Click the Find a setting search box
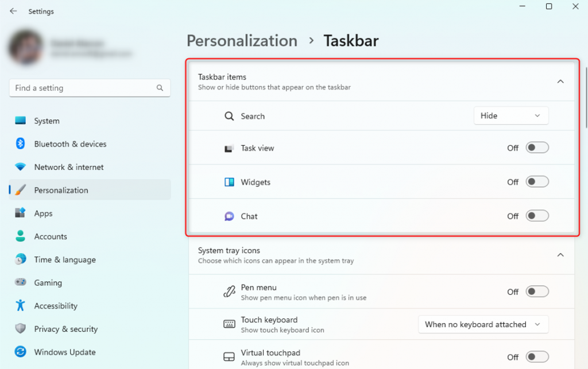 pyautogui.click(x=90, y=88)
